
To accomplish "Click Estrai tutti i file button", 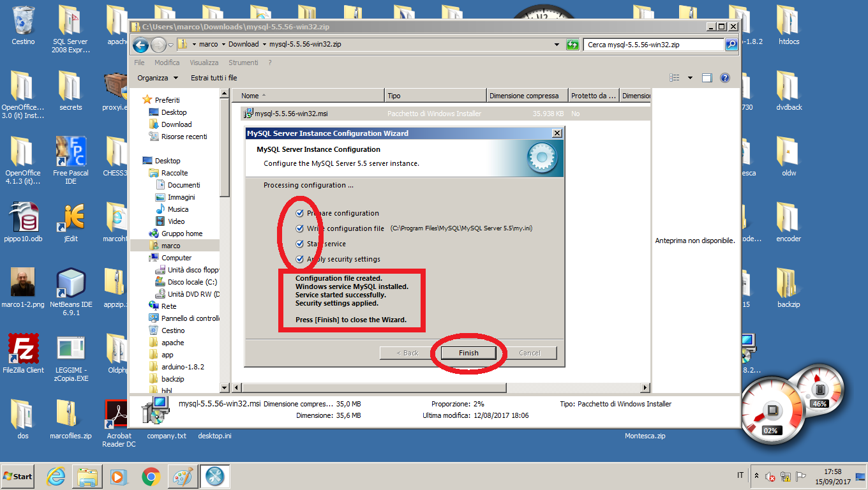I will coord(214,78).
